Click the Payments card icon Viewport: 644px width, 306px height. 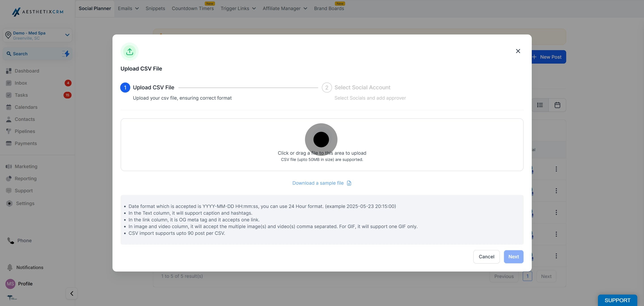click(x=9, y=143)
